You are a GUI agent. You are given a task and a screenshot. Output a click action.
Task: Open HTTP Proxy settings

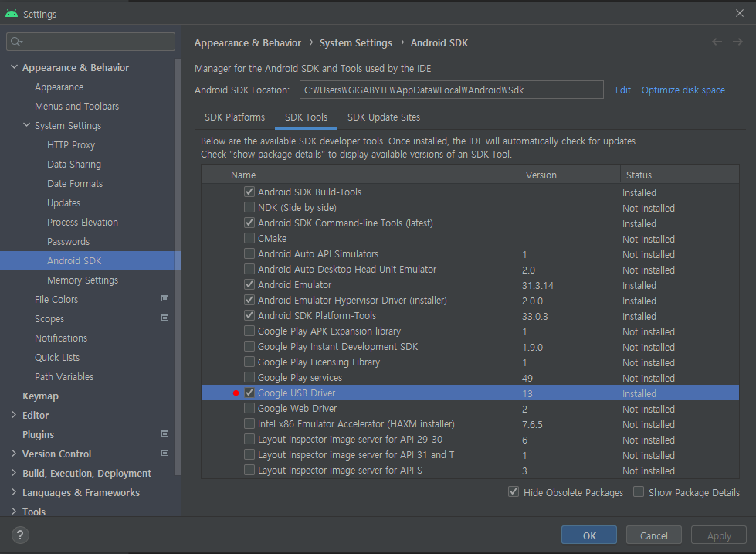coord(71,144)
